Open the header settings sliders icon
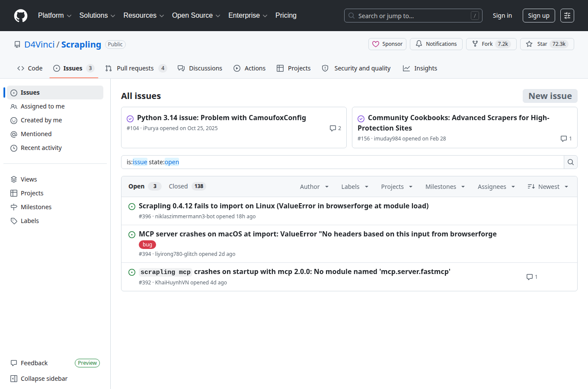The image size is (588, 389). pyautogui.click(x=567, y=16)
